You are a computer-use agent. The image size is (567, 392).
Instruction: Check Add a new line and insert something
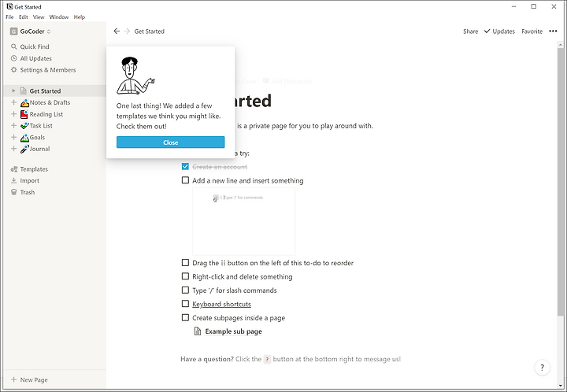pos(185,180)
